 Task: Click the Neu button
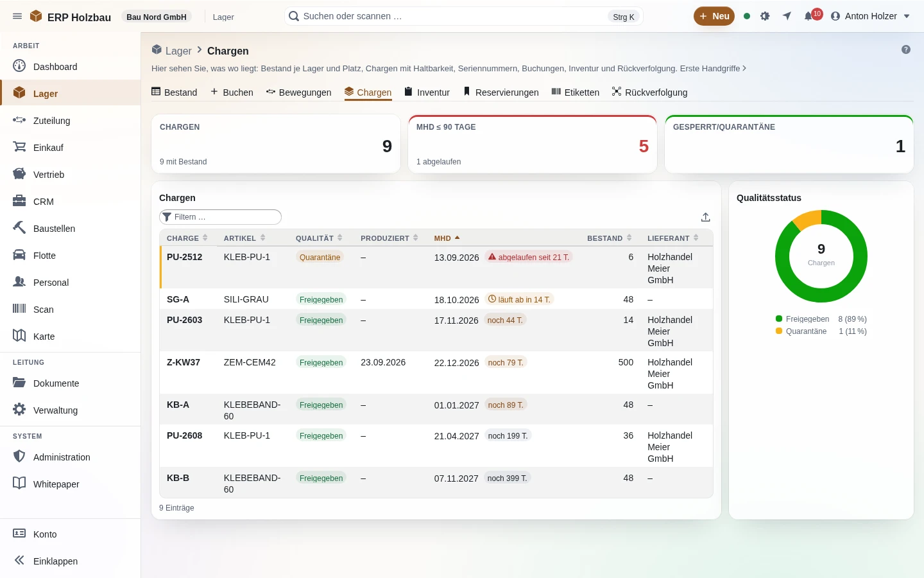(x=714, y=16)
